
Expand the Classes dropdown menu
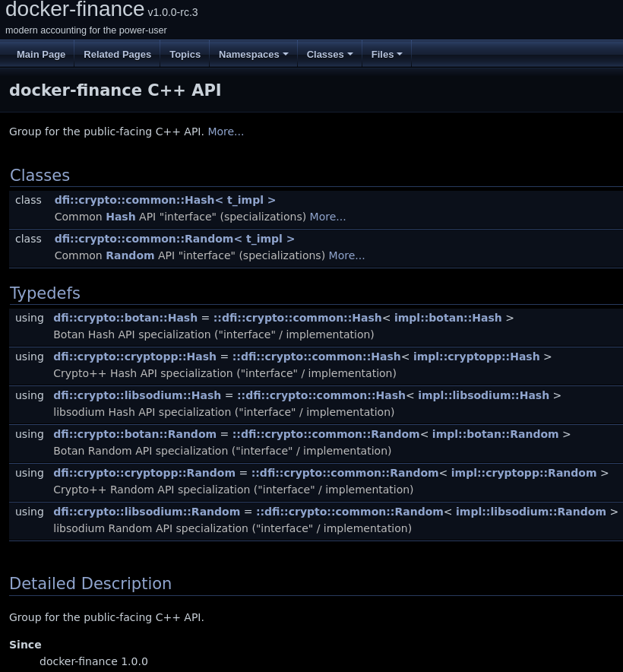[x=329, y=55]
